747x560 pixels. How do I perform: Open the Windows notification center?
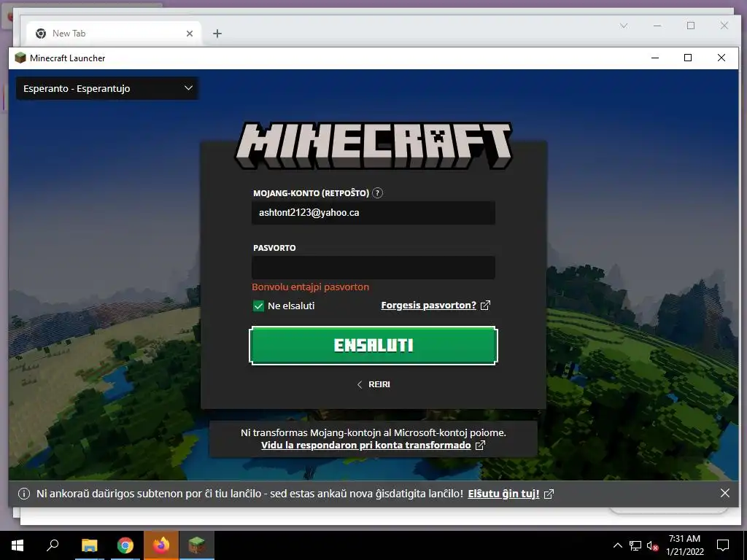(x=723, y=545)
